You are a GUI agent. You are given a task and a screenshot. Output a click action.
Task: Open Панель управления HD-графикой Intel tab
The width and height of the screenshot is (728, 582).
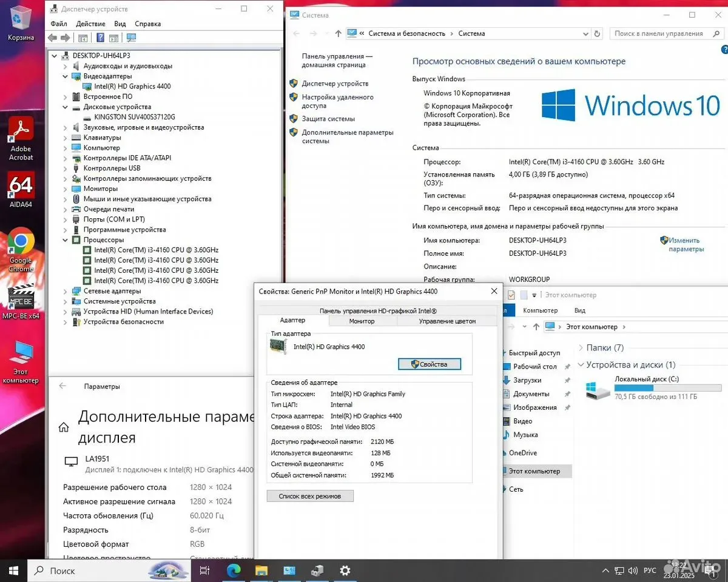(x=378, y=310)
